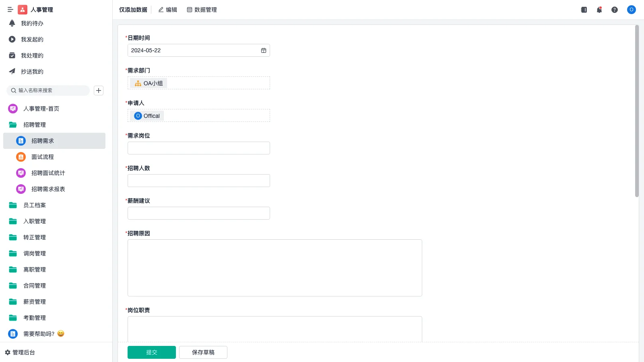The height and width of the screenshot is (362, 644).
Task: Open the book icon in top bar
Action: 584,10
